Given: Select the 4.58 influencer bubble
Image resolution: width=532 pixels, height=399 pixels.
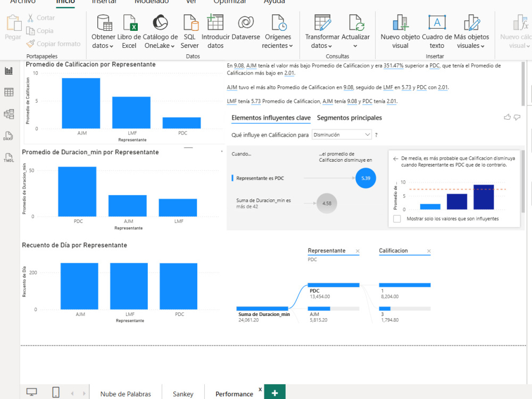Looking at the screenshot, I should (x=327, y=203).
